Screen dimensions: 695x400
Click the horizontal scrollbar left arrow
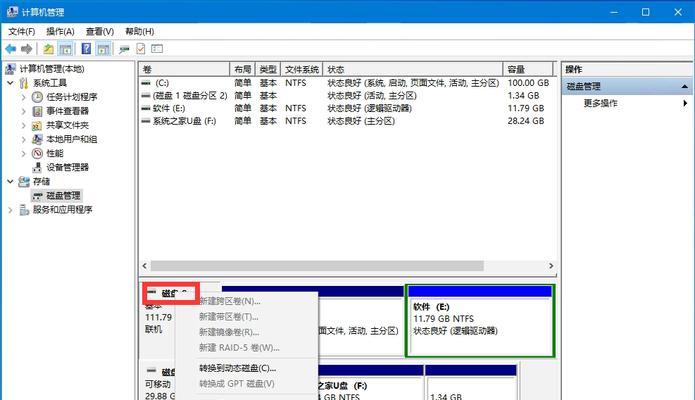144,266
